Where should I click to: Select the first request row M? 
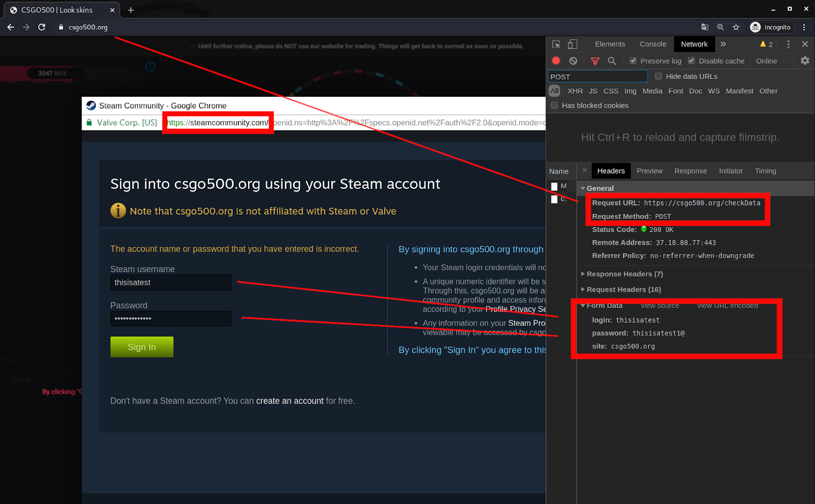point(560,186)
